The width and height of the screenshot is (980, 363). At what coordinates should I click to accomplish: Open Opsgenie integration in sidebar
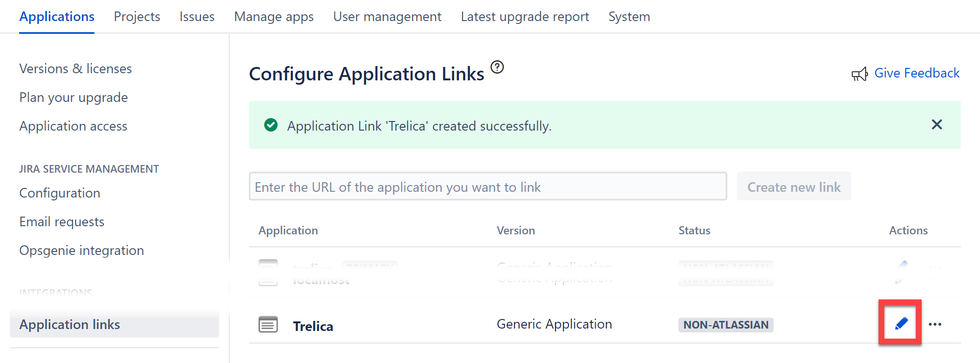[x=81, y=251]
